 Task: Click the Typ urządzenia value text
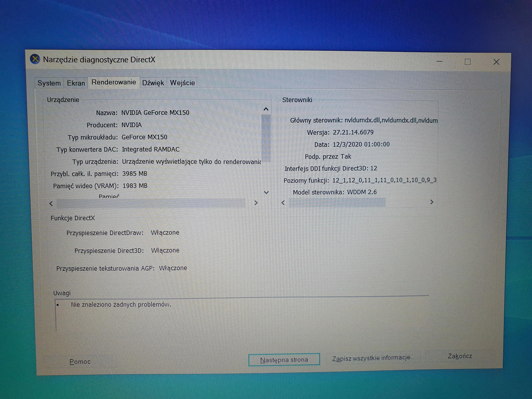pos(191,162)
